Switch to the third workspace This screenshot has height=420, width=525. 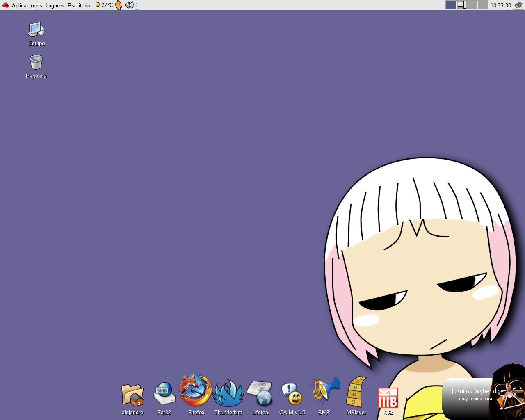pyautogui.click(x=472, y=5)
